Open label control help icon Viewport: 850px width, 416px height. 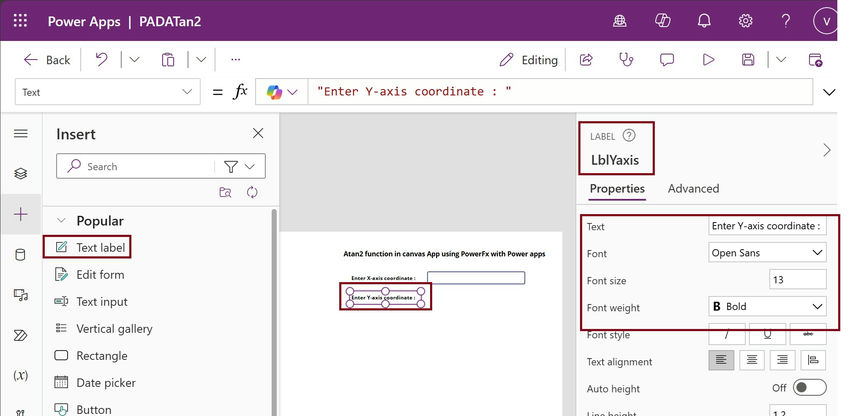629,136
